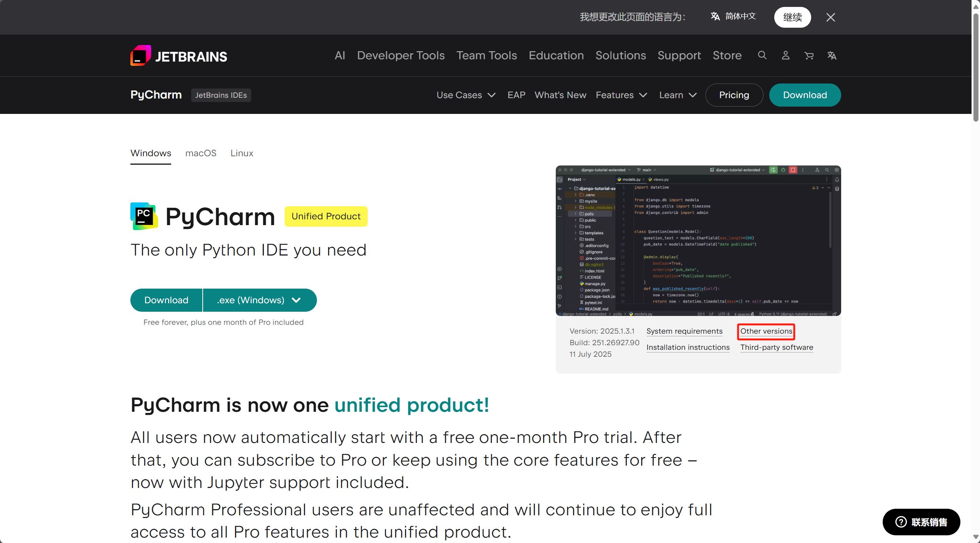Image resolution: width=980 pixels, height=543 pixels.
Task: Click the header language translate icon
Action: (832, 55)
